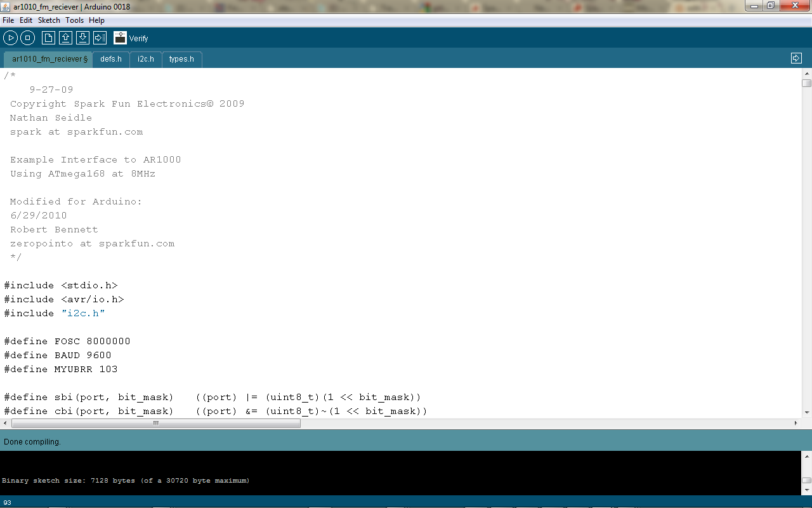
Task: Click the vertical scrollbar up arrow
Action: point(806,73)
